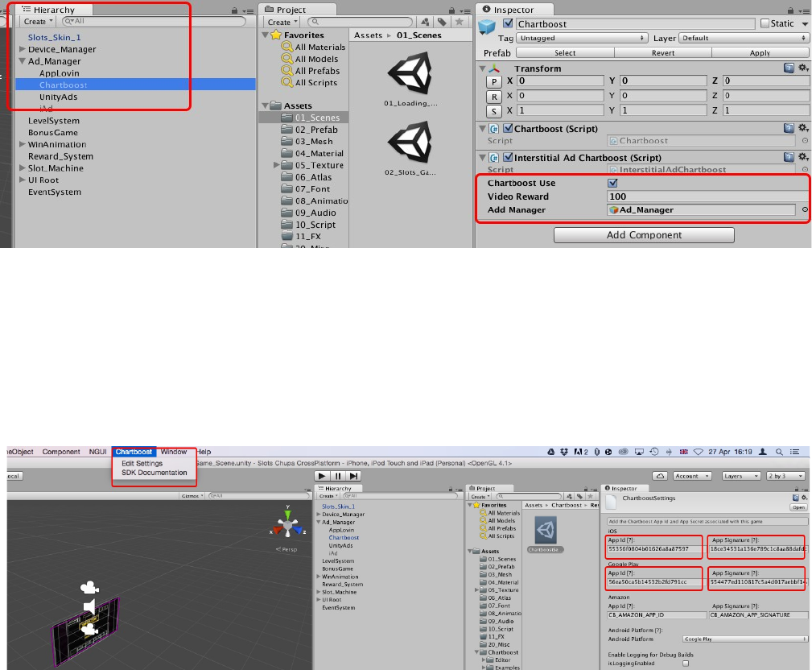
Task: Open Layer dropdown showing Default
Action: pyautogui.click(x=744, y=38)
